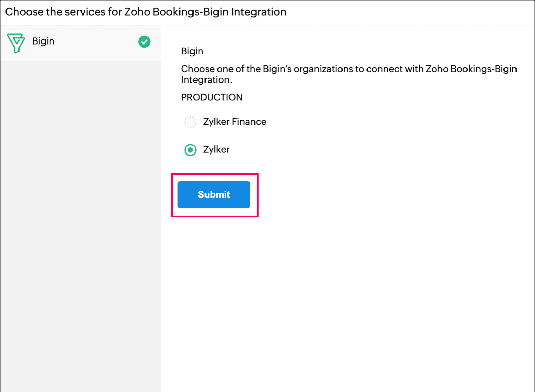The image size is (535, 392).
Task: Click "Zoho Bookings-Bigin" in the description line
Action: [x=471, y=69]
